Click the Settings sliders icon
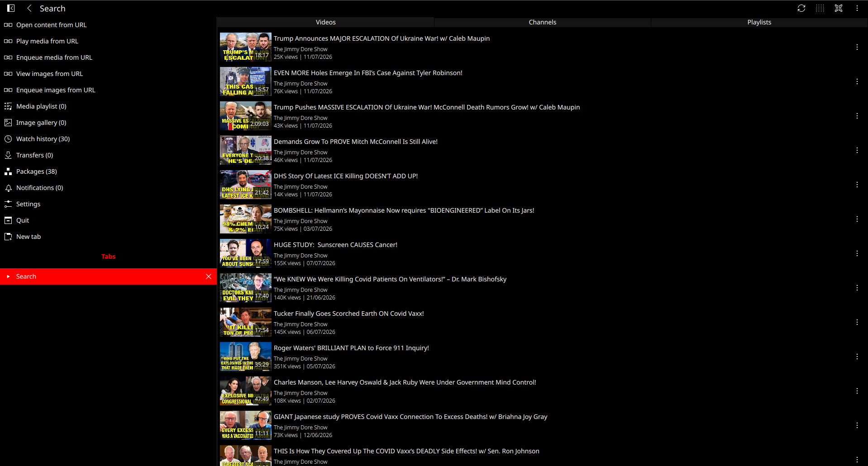The width and height of the screenshot is (868, 466). pyautogui.click(x=8, y=204)
